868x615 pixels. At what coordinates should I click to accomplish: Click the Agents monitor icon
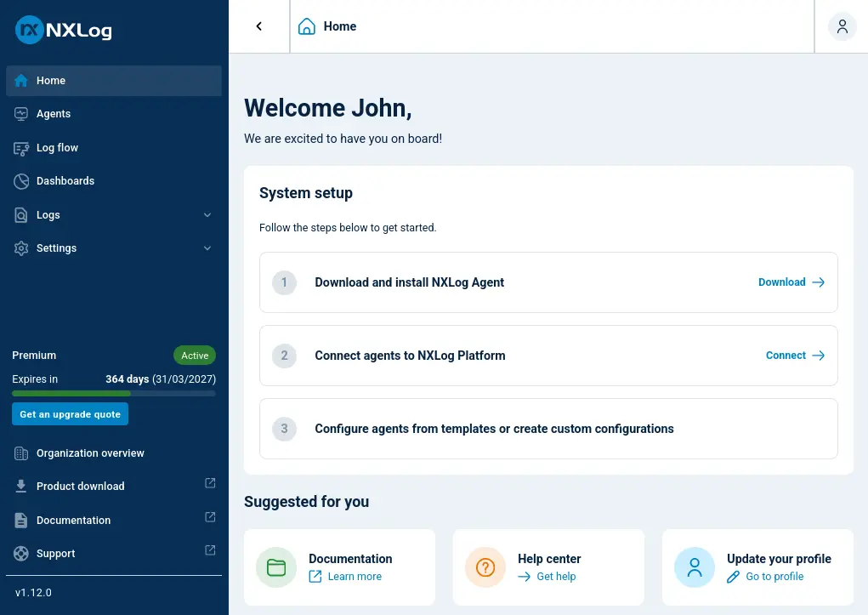(x=21, y=114)
